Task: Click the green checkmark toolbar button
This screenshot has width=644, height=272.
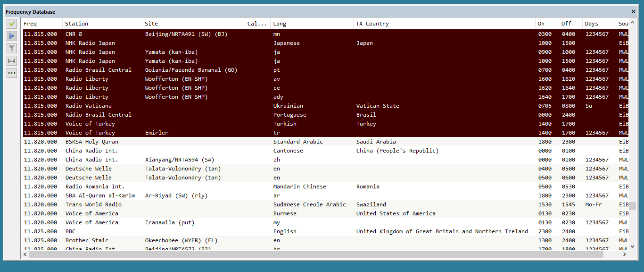Action: (12, 24)
